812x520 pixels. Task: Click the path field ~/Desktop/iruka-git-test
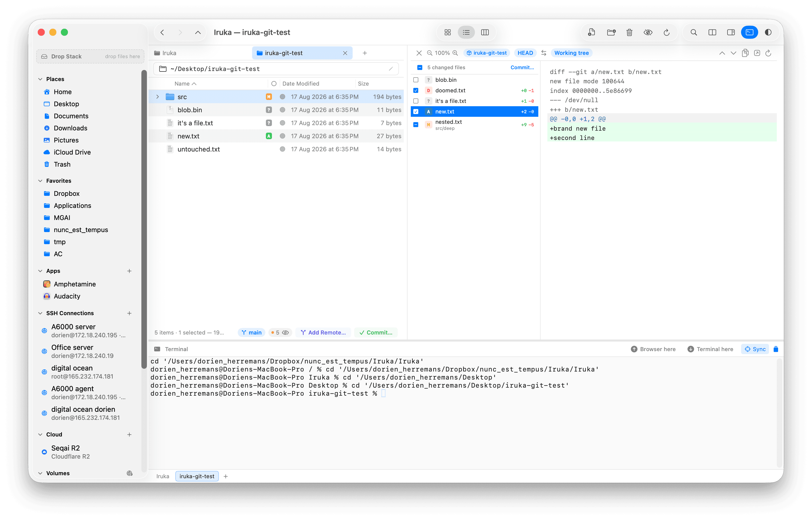276,69
